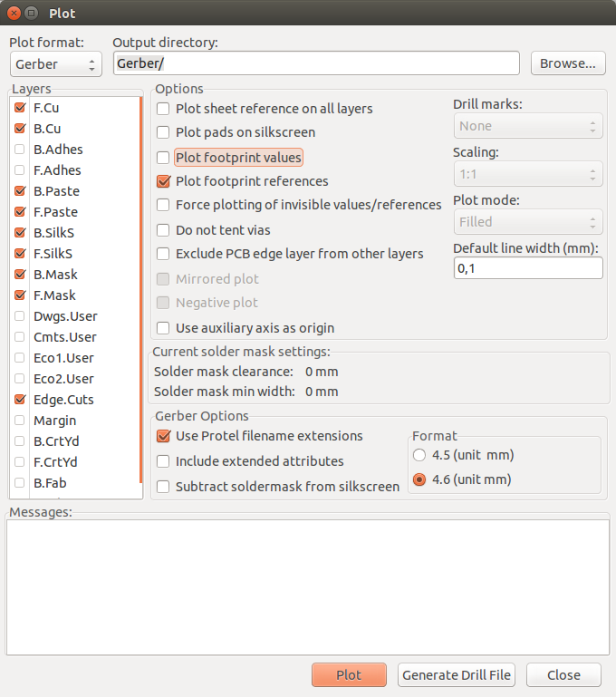Screen dimensions: 616x697
Task: Select the 4.5 (unit mm) format
Action: (x=419, y=455)
